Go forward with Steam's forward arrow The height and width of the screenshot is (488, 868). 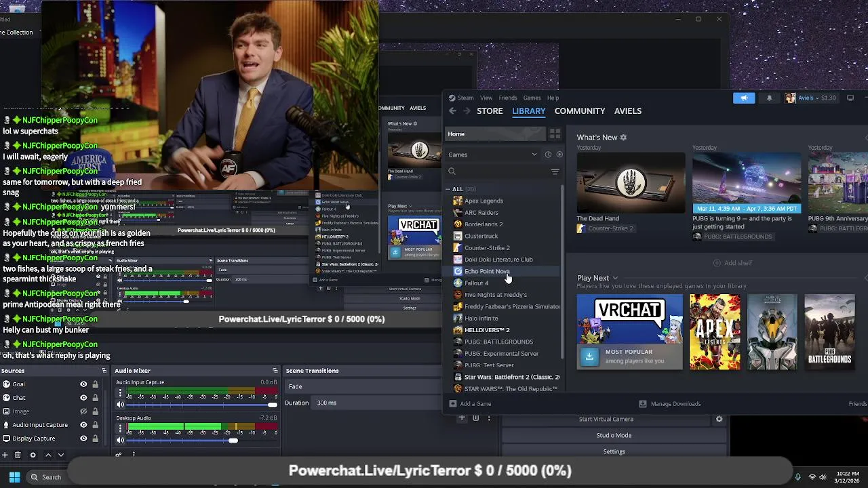(466, 111)
